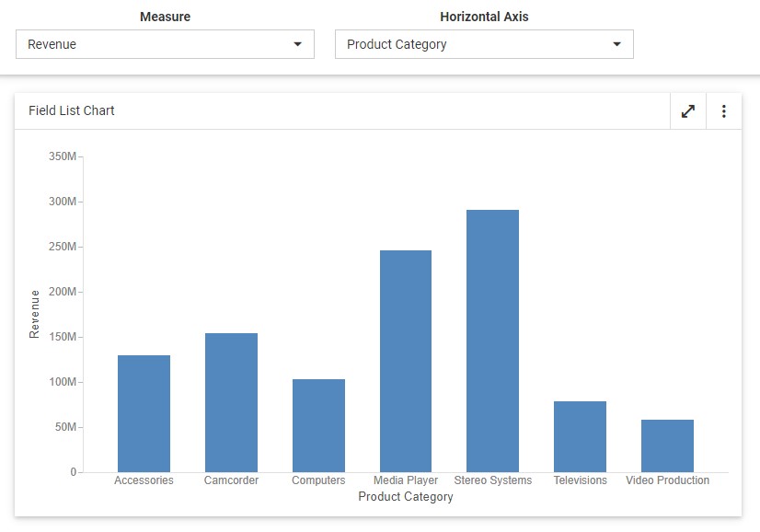Screen dimensions: 760x532
Task: Click the Media Player axis label
Action: click(x=406, y=480)
